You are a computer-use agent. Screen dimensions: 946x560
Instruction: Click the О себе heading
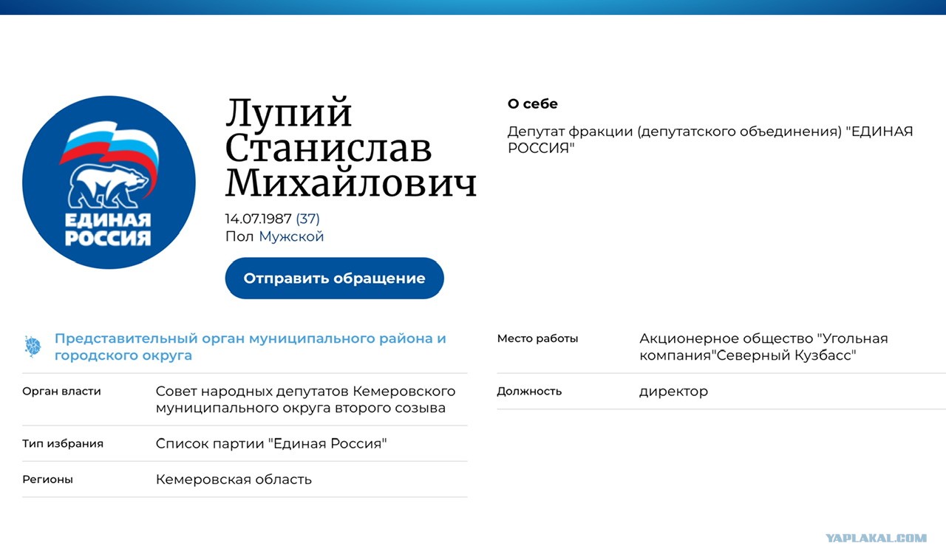(533, 104)
